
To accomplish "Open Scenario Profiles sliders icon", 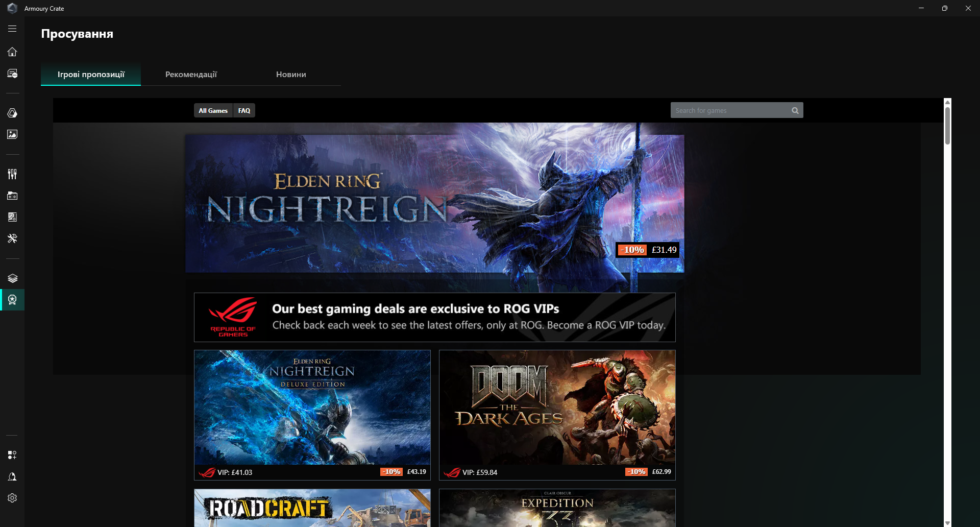I will coord(12,174).
